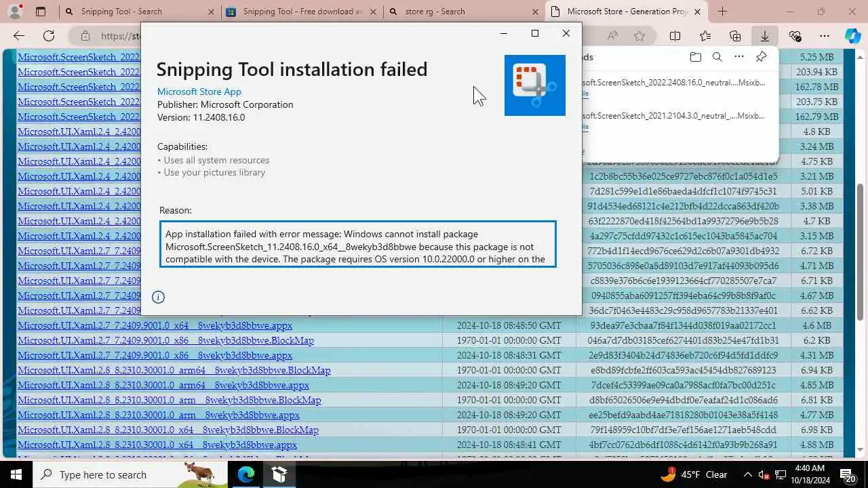Reload the page in Edge
The image size is (868, 488).
[49, 36]
